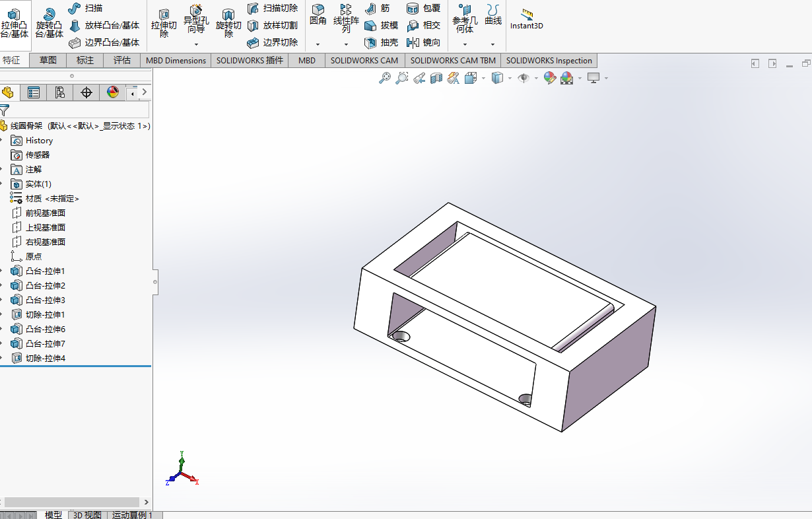Screen dimensions: 812x519
Task: Expand the 实体(1) folder
Action: click(2, 184)
